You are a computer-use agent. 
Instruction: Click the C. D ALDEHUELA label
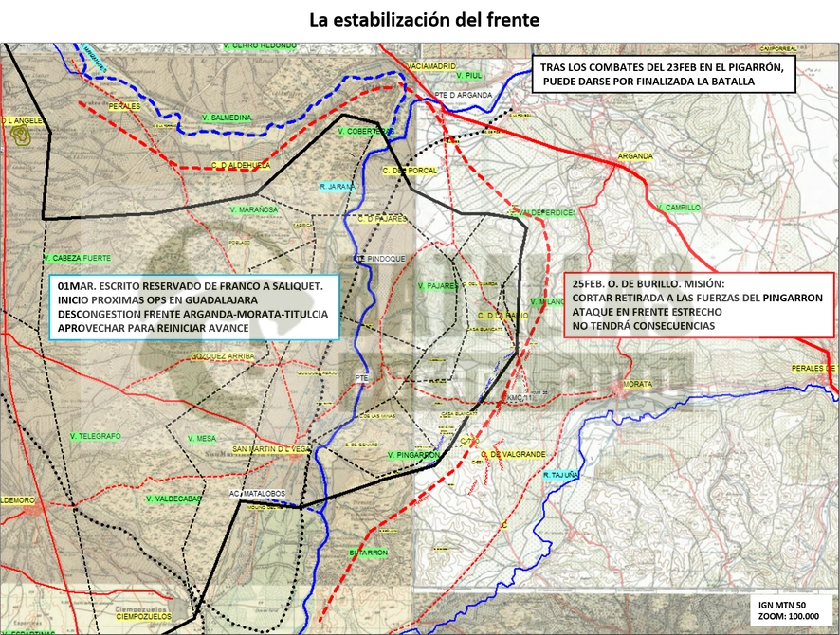[241, 166]
